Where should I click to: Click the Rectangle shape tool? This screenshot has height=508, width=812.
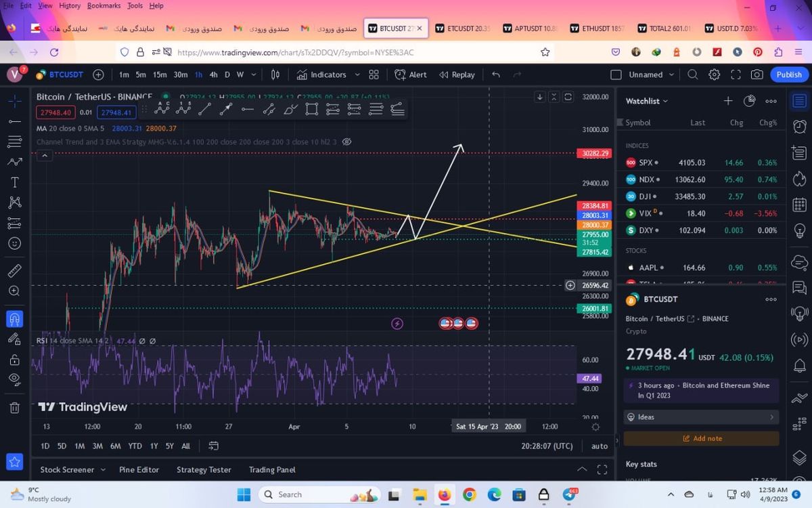pos(311,108)
